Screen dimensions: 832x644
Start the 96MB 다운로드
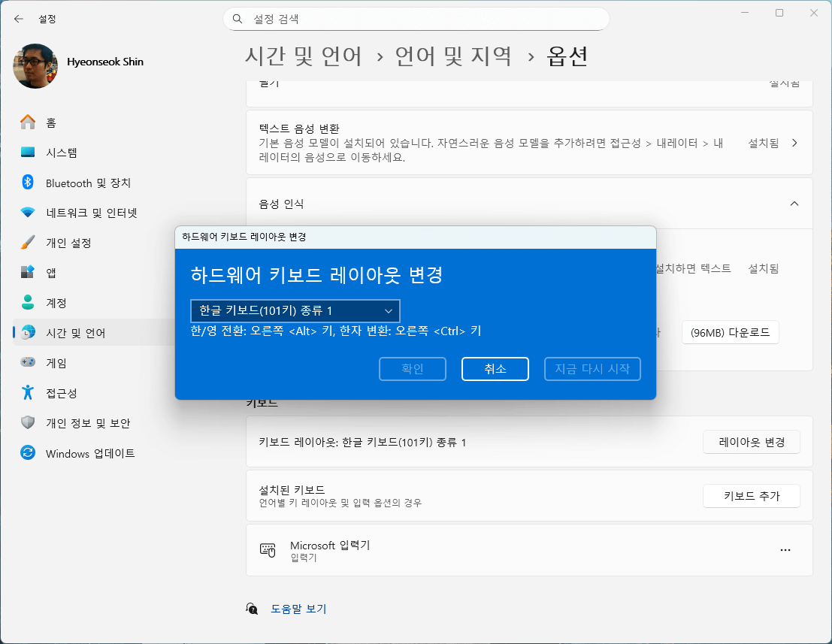(x=730, y=331)
